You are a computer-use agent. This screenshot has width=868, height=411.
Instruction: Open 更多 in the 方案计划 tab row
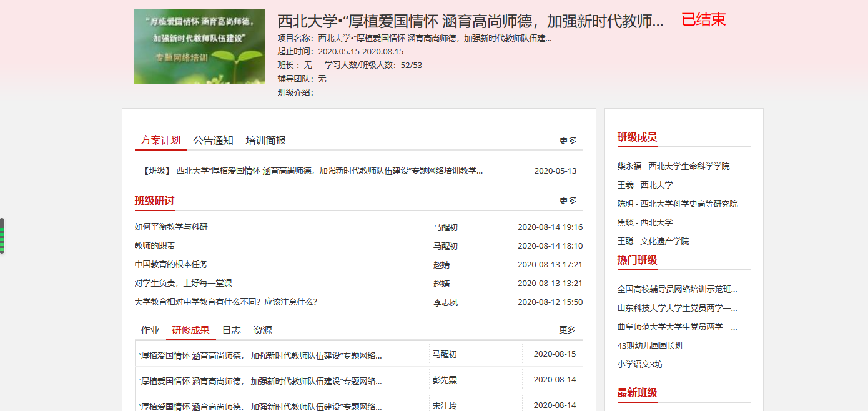[x=568, y=141]
